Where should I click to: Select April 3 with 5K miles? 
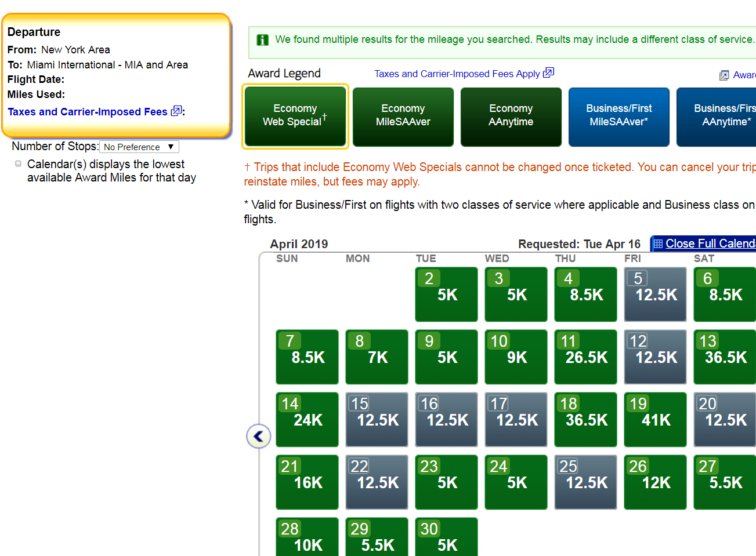click(516, 295)
